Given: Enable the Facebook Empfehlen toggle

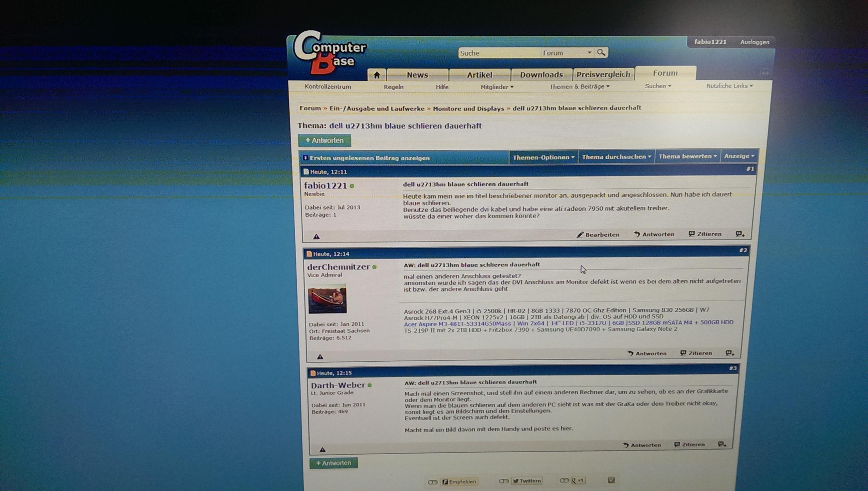Looking at the screenshot, I should coord(432,482).
